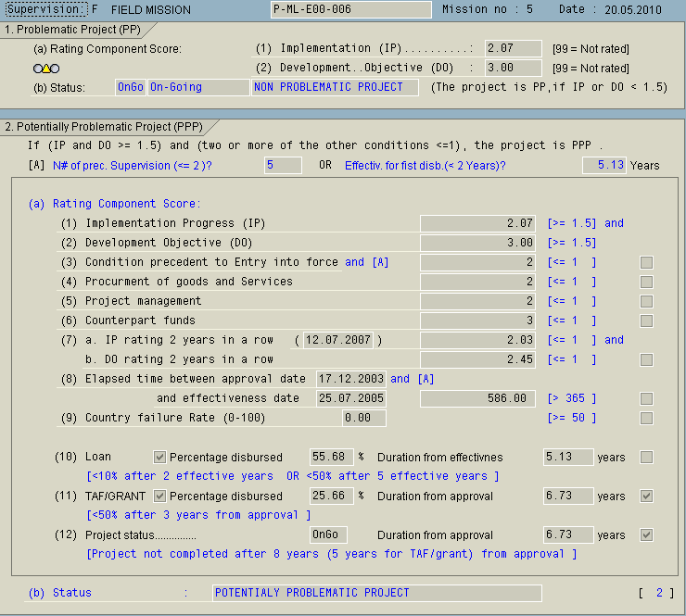Tick the Condition precedent to Entry checkbox
This screenshot has width=686, height=616.
[x=646, y=262]
